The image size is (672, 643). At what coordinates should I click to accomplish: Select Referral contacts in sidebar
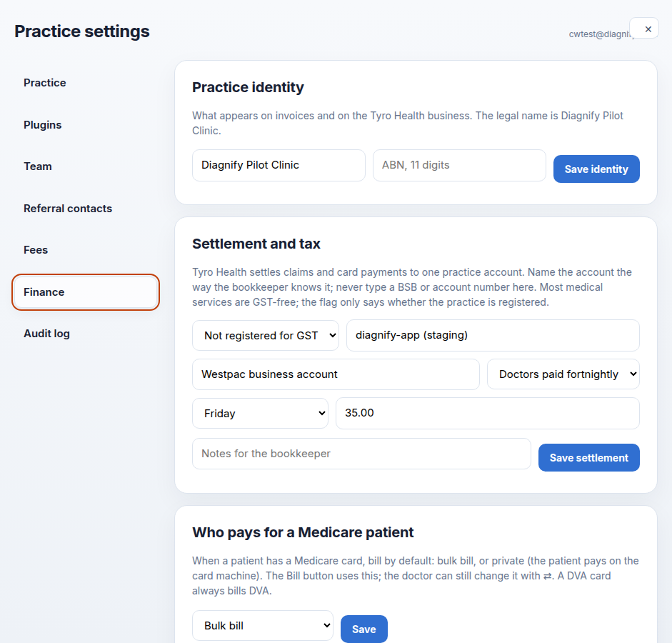coord(86,209)
